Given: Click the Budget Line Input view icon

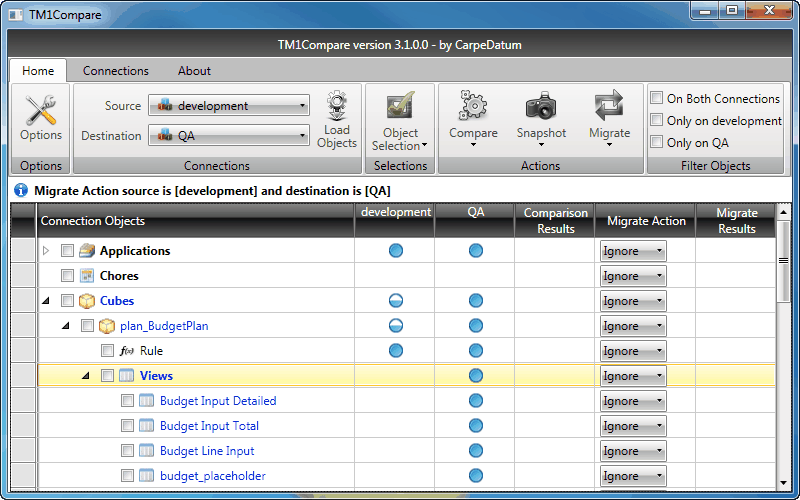Looking at the screenshot, I should pyautogui.click(x=146, y=451).
